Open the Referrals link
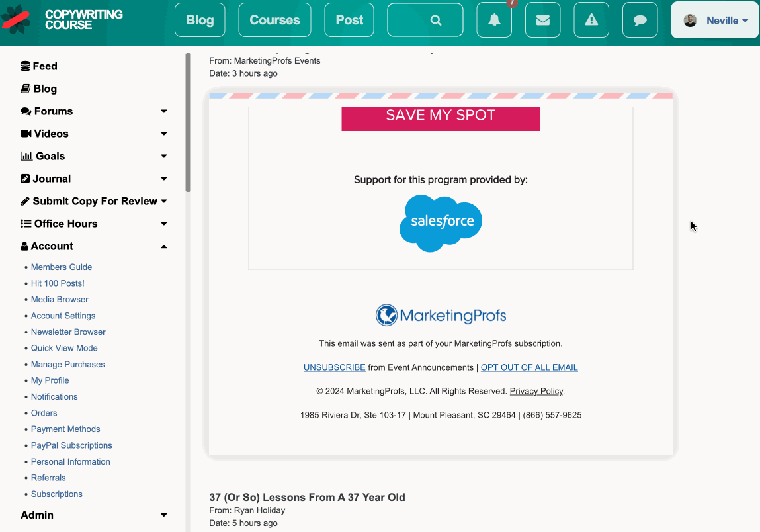 [x=48, y=478]
